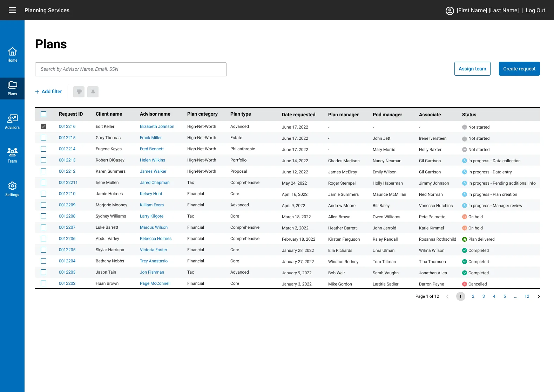The width and height of the screenshot is (554, 392).
Task: Check the box for request 0012215
Action: 43,138
